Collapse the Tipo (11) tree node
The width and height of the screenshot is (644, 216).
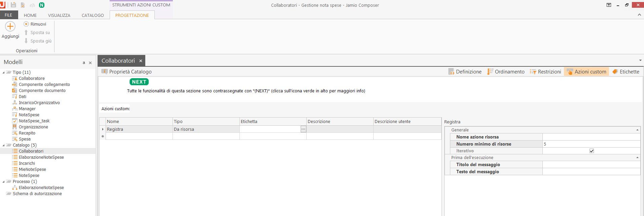[x=4, y=72]
